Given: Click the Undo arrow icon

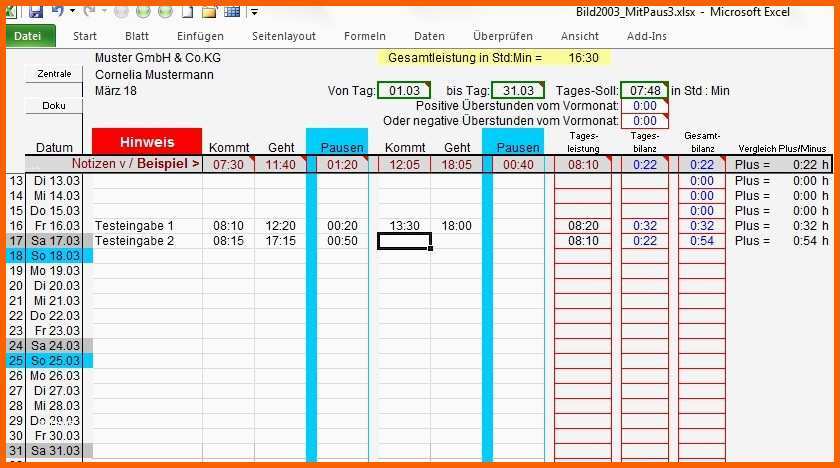Looking at the screenshot, I should pos(58,12).
